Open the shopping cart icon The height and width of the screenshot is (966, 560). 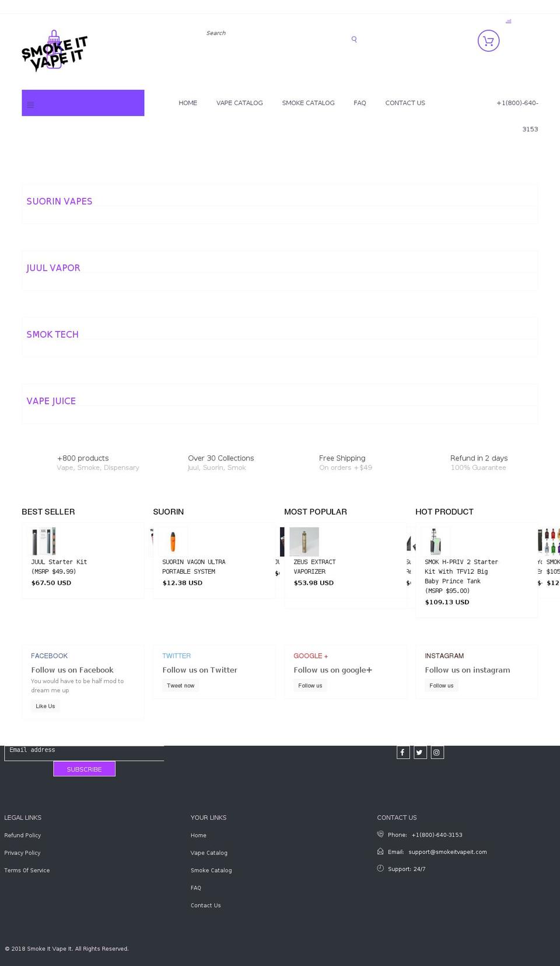(x=489, y=41)
